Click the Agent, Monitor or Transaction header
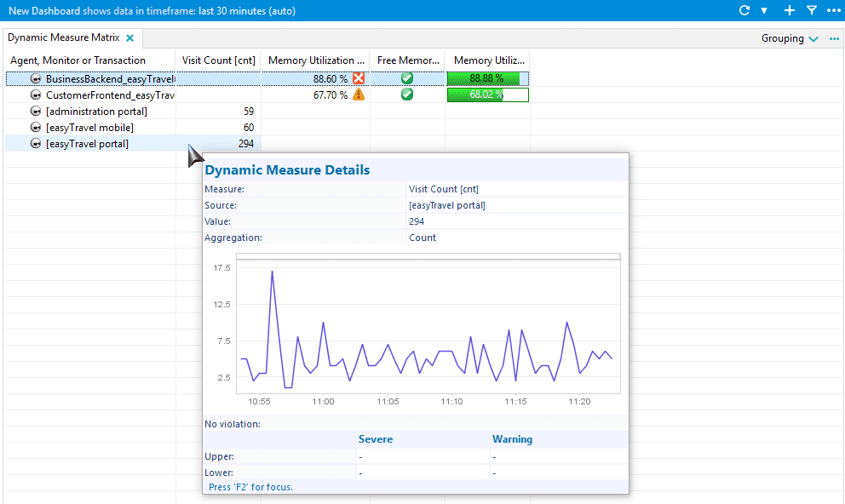845x504 pixels. pos(78,60)
